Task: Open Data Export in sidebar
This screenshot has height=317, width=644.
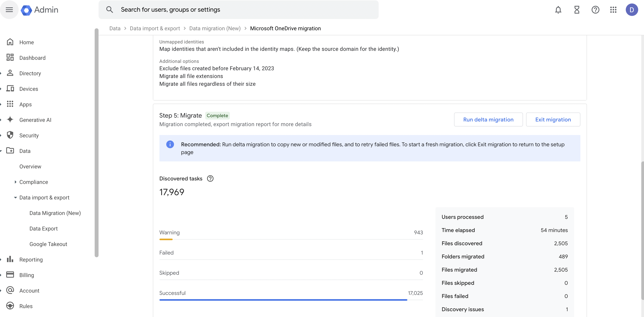Action: pos(43,229)
